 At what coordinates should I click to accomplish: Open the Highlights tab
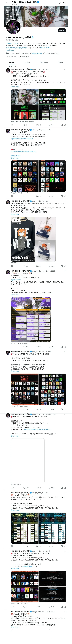pos(44,62)
